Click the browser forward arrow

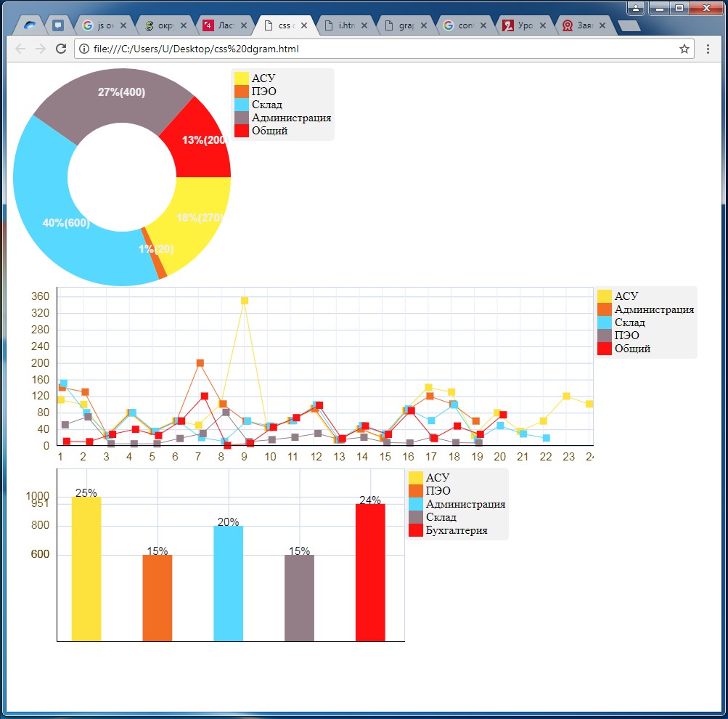41,49
